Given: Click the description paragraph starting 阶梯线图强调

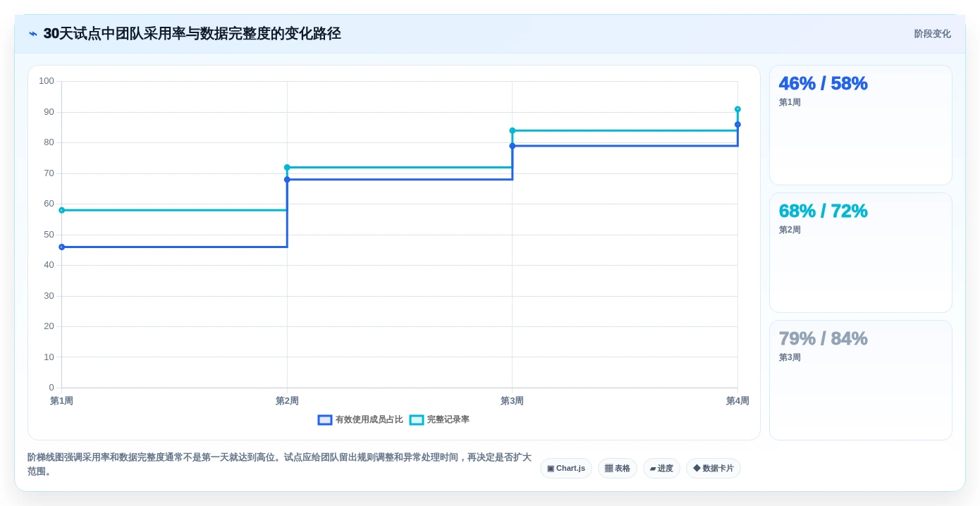Looking at the screenshot, I should [280, 464].
